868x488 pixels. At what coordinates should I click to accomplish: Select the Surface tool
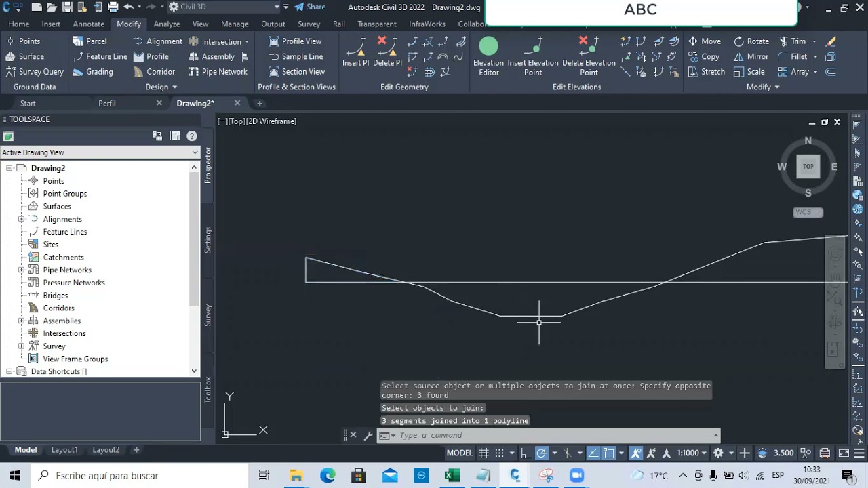[25, 56]
